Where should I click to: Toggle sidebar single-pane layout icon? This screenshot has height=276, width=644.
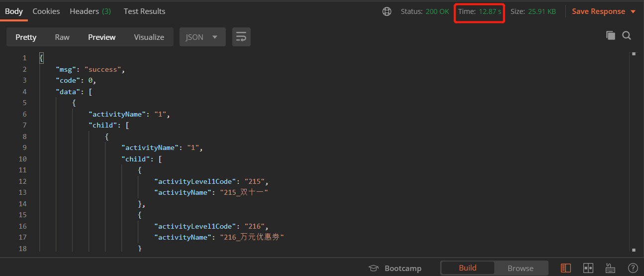click(566, 268)
